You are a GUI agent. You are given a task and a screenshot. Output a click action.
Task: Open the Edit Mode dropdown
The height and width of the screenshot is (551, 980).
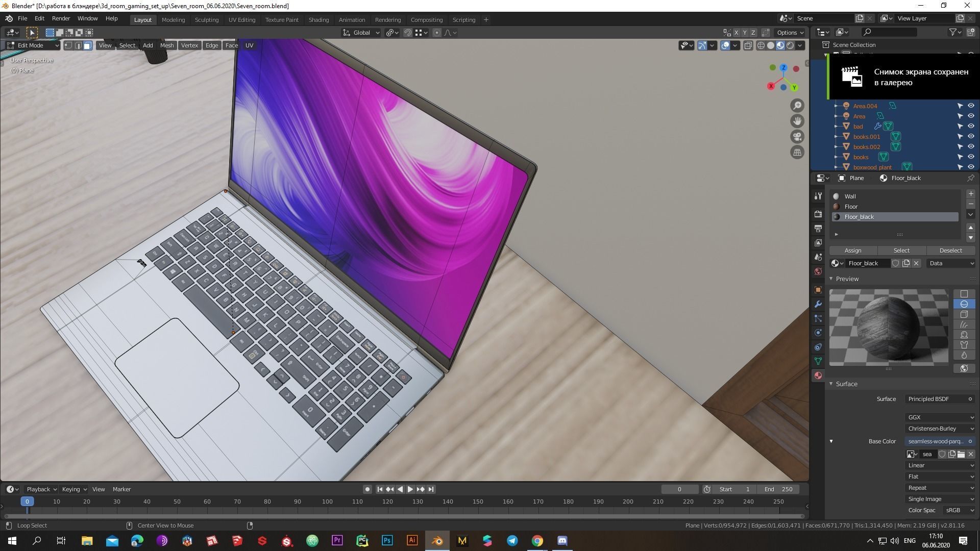[33, 45]
